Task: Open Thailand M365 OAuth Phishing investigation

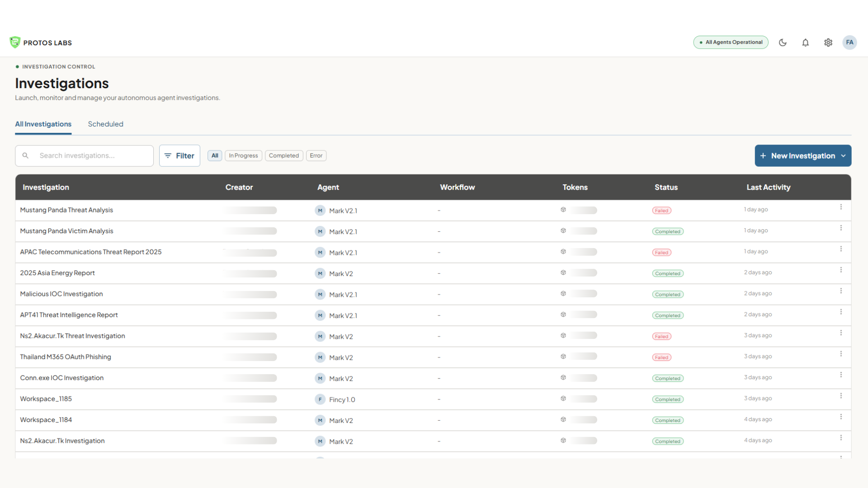Action: click(x=66, y=357)
